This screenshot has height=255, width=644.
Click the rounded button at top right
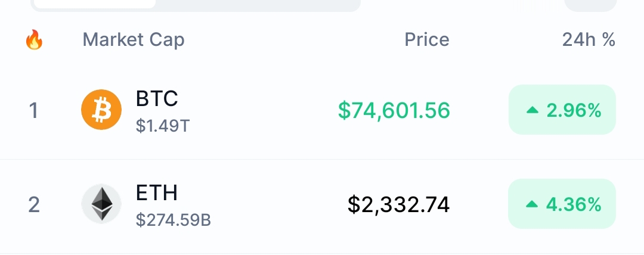point(590,5)
